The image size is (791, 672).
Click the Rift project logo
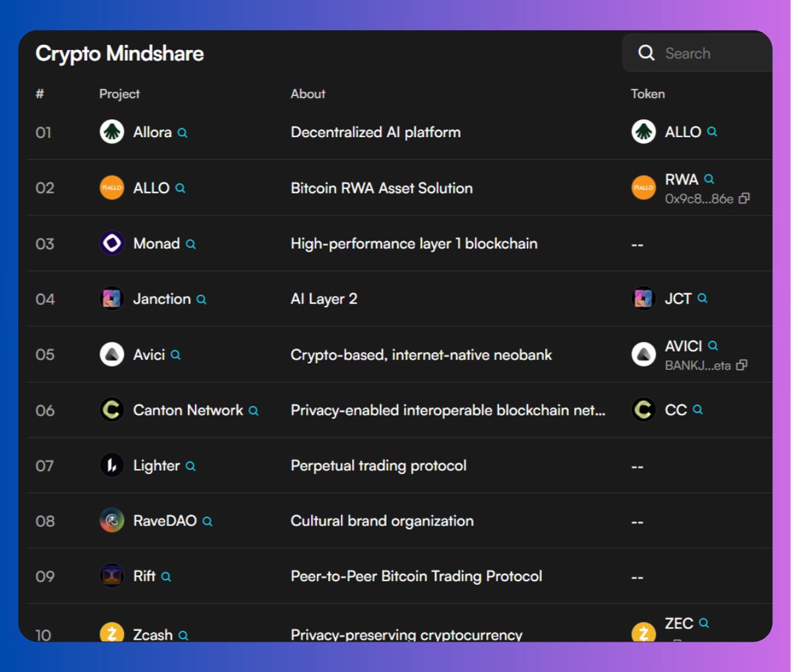[112, 576]
